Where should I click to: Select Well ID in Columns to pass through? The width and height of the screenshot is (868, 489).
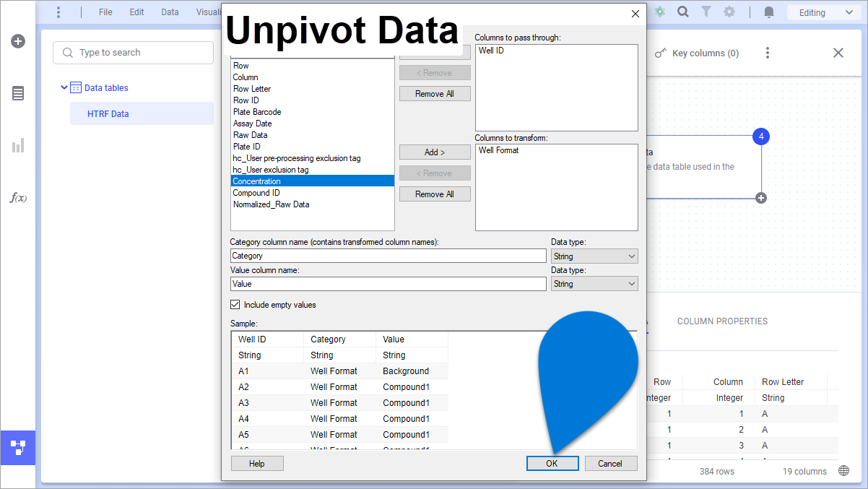(491, 51)
